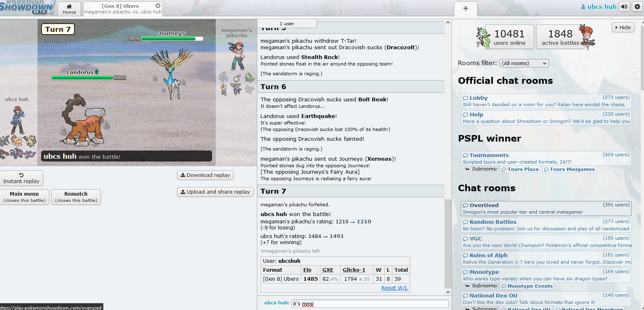Screen dimensions: 644x310
Task: Open the ubcs huh username menu
Action: click(598, 7)
